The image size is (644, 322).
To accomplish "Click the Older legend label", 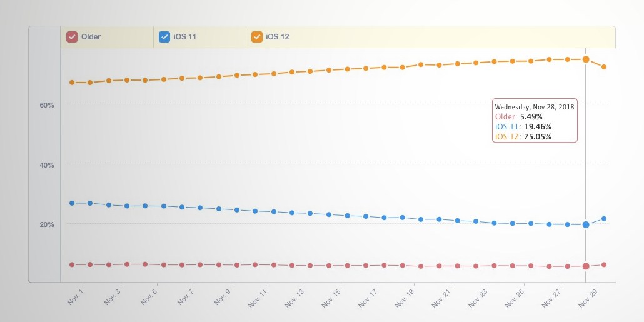I will 91,37.
